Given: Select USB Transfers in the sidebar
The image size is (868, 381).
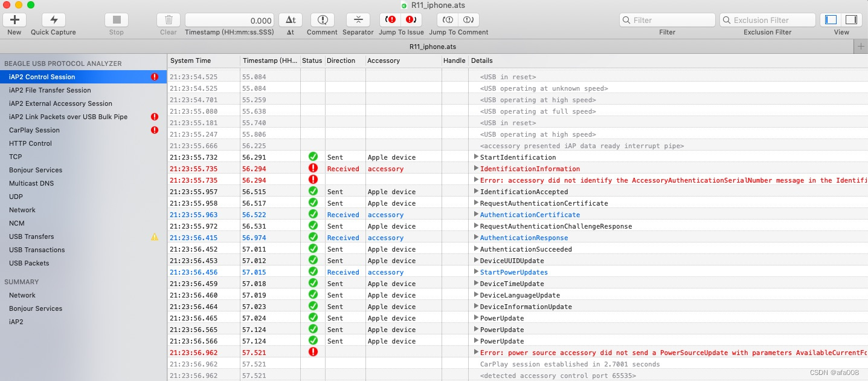Looking at the screenshot, I should click(83, 236).
